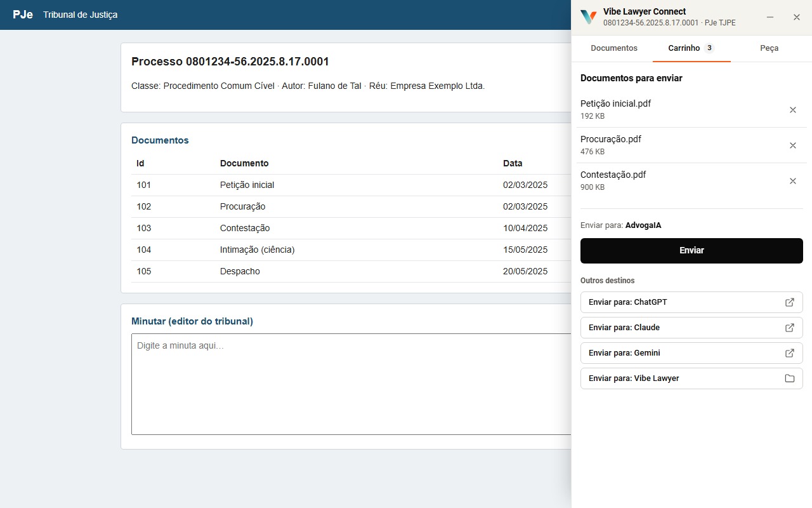
Task: Remove Procuração.pdf from the cart
Action: pos(792,145)
